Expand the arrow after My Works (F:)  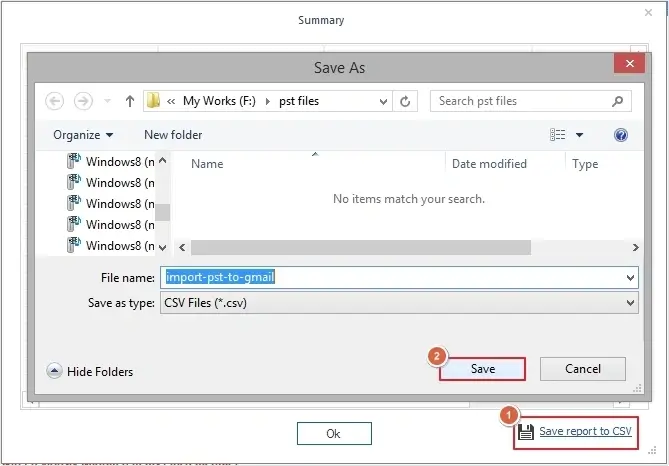coord(268,101)
